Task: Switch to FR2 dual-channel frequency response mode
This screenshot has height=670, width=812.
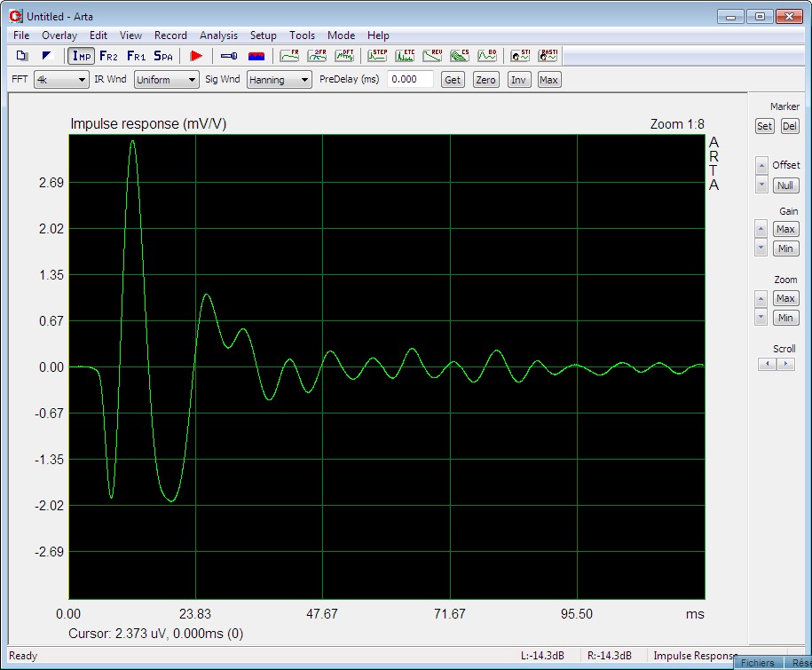Action: (x=109, y=56)
